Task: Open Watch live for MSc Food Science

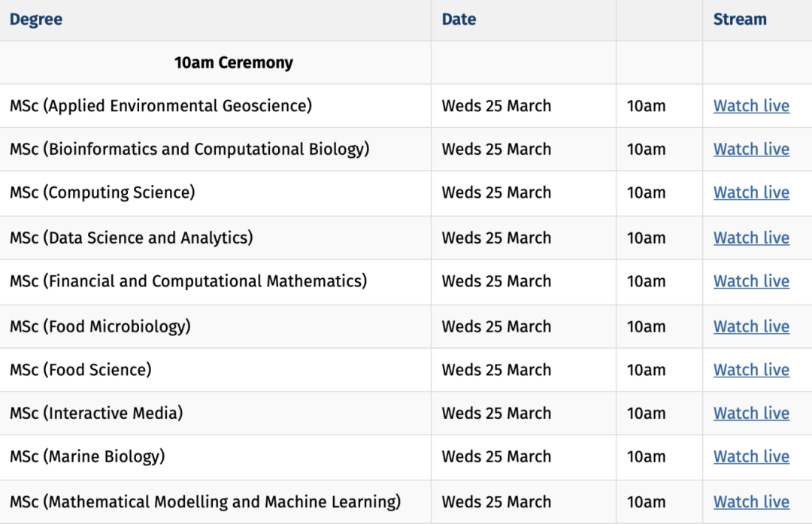Action: 751,371
